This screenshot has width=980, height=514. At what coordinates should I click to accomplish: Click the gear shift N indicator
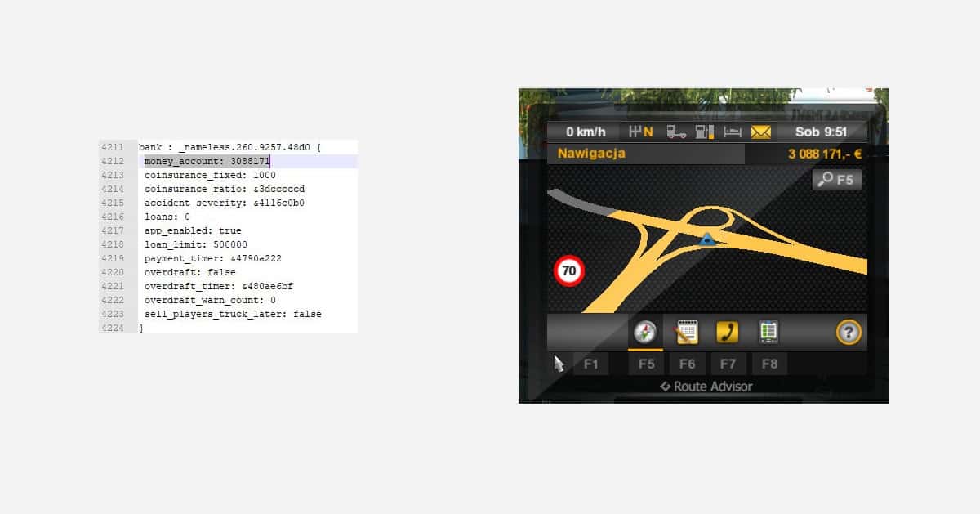click(x=641, y=132)
